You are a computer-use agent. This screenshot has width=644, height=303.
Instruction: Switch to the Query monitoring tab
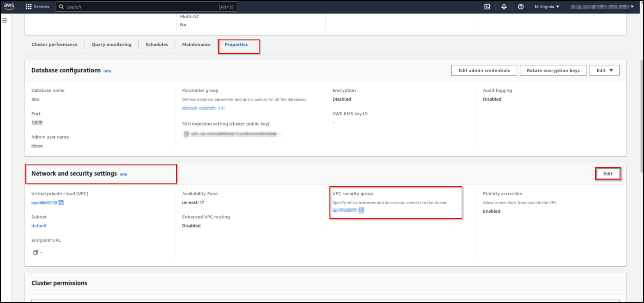(111, 45)
